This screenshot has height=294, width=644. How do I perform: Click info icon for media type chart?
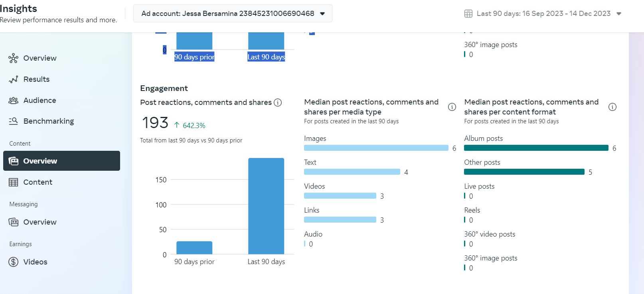coord(452,107)
